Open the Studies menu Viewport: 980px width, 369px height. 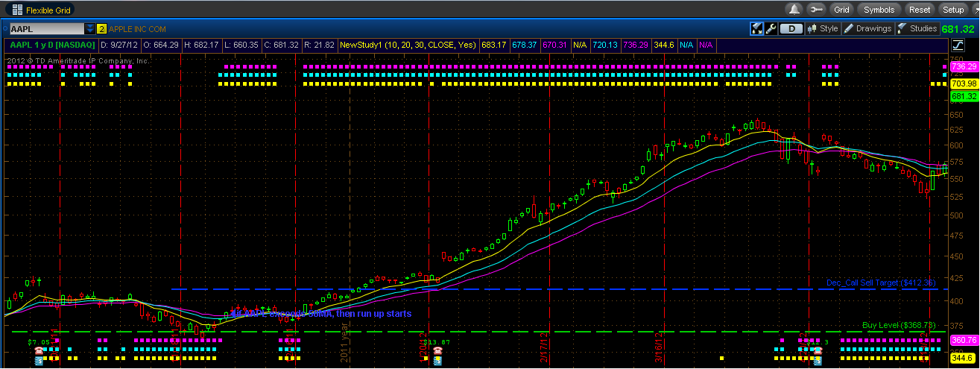click(917, 29)
